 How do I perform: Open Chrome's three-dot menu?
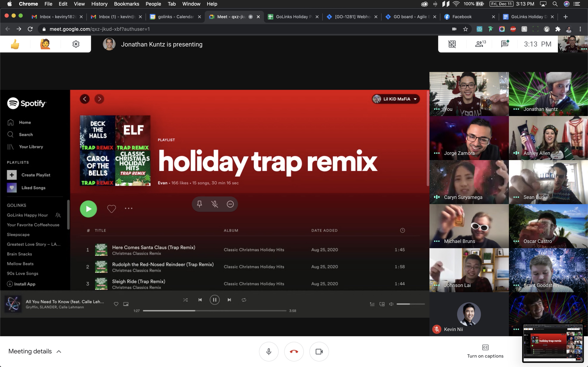click(580, 29)
